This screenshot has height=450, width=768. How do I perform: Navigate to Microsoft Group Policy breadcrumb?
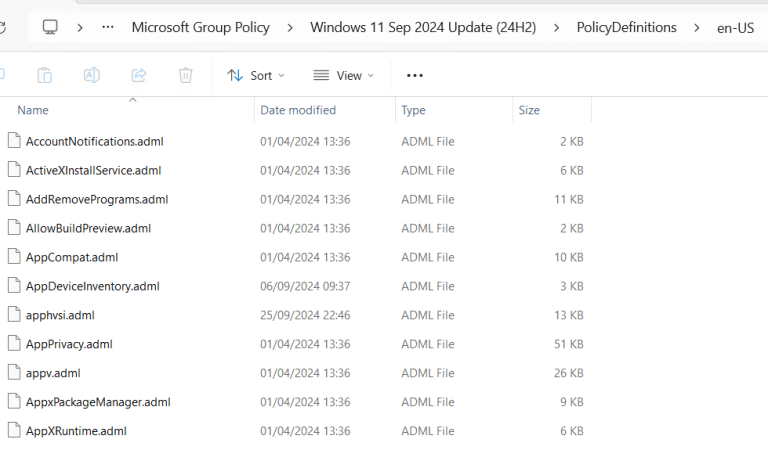[x=200, y=27]
